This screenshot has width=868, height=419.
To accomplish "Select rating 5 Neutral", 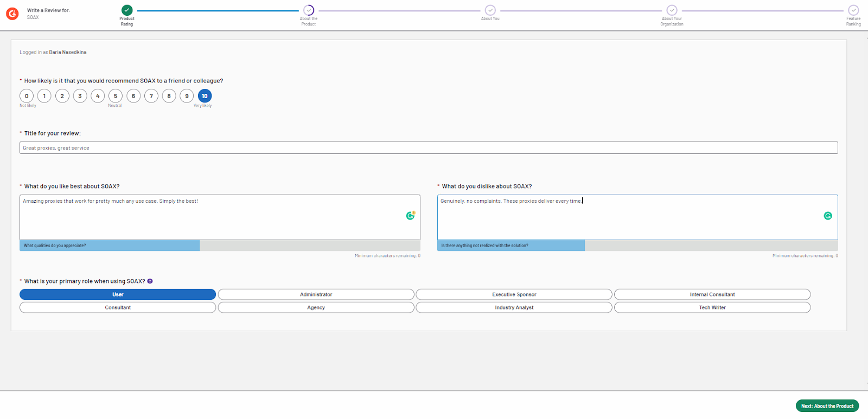I will click(x=116, y=96).
